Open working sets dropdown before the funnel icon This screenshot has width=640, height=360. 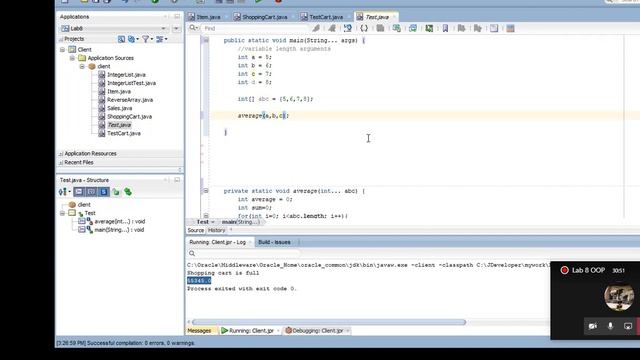click(x=133, y=39)
